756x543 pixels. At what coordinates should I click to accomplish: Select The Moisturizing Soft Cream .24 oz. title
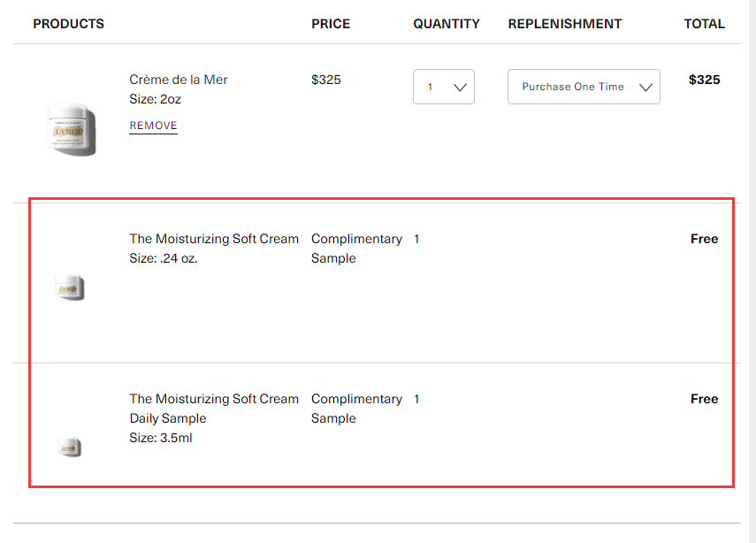point(214,239)
